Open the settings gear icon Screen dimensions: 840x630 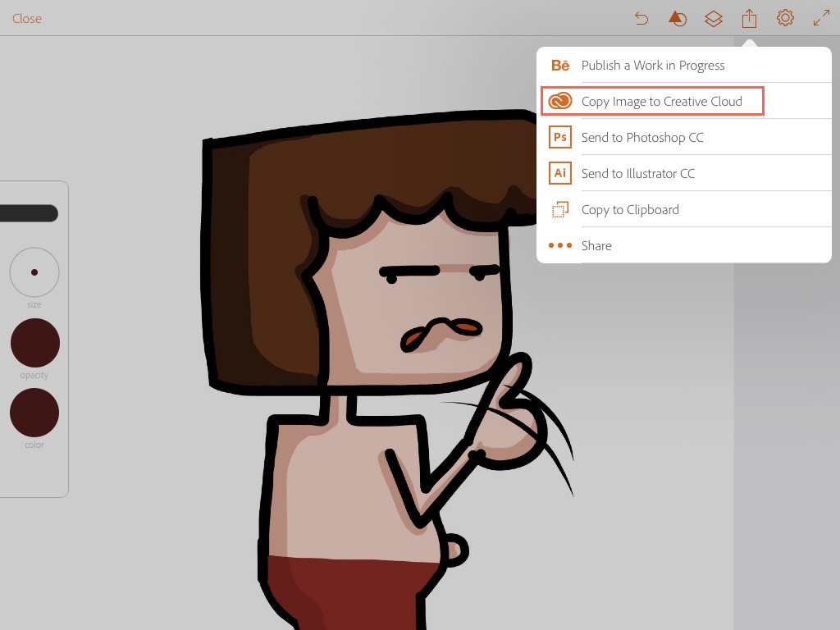pyautogui.click(x=785, y=18)
